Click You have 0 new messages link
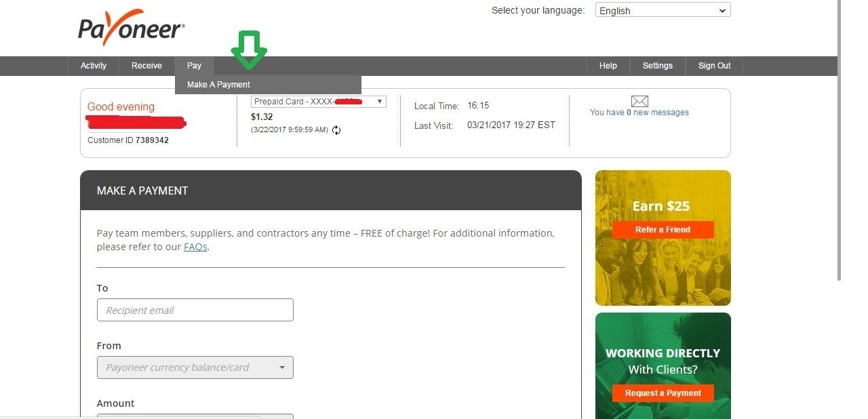The image size is (868, 419). click(x=639, y=113)
